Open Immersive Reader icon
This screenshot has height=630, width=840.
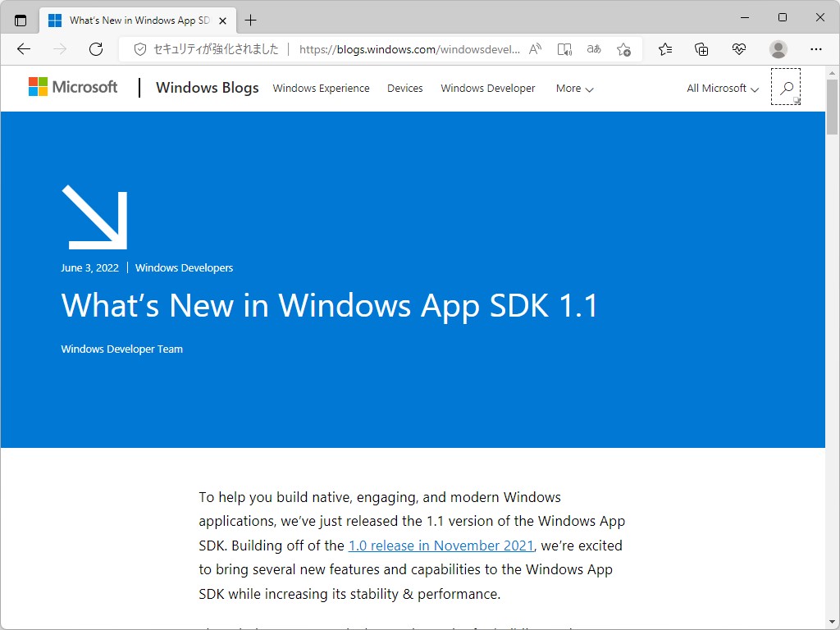click(x=564, y=49)
